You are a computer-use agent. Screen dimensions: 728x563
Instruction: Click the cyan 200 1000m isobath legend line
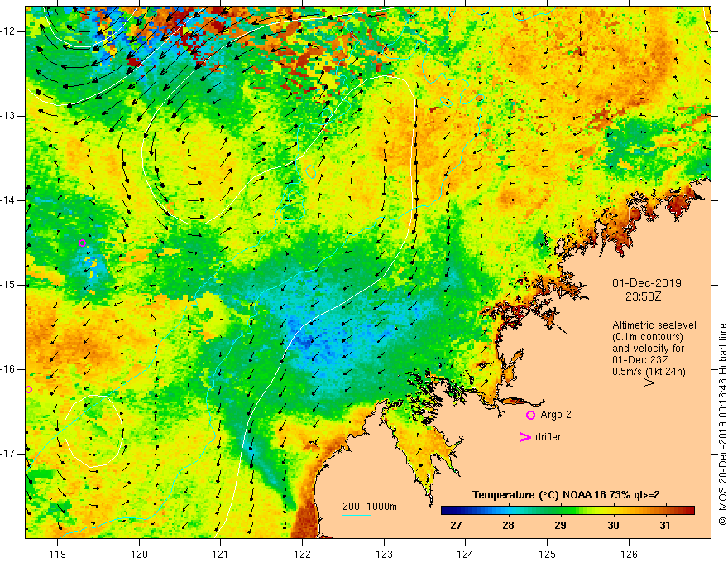click(x=357, y=515)
